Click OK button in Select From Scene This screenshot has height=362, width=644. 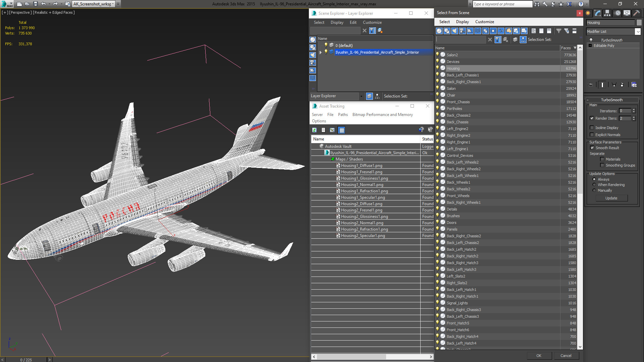pyautogui.click(x=539, y=356)
